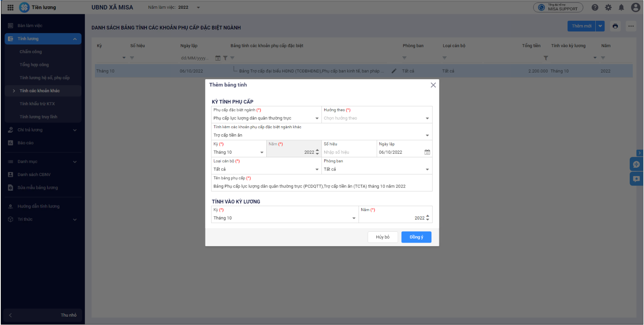Click the small arrow tab on right edge
Image resolution: width=644 pixels, height=325 pixels.
coord(640,153)
